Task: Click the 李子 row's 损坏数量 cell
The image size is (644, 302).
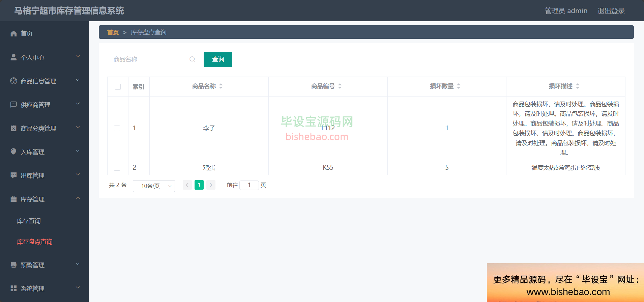Action: (x=447, y=128)
